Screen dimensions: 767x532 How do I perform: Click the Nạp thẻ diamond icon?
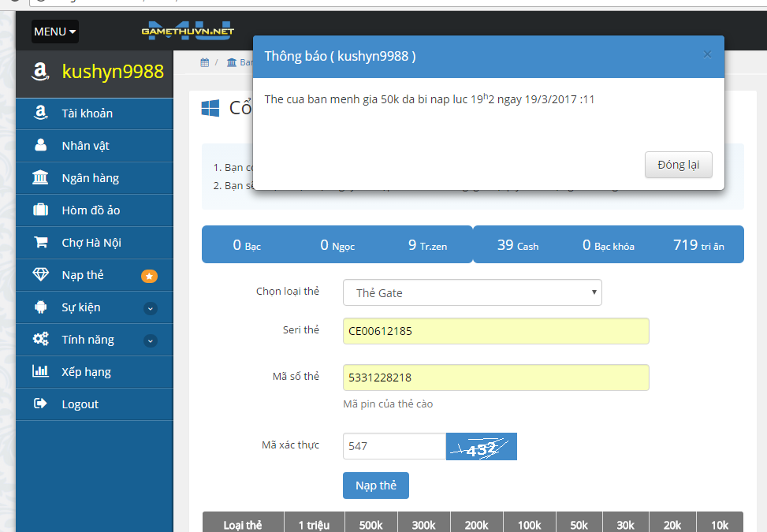pos(41,274)
